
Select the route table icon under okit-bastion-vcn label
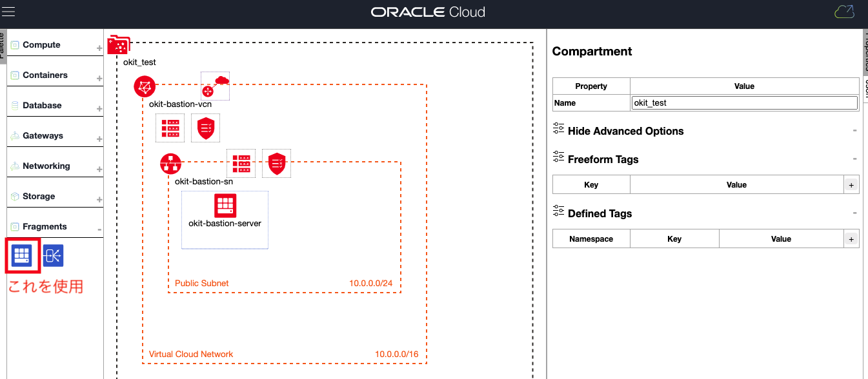click(x=170, y=128)
